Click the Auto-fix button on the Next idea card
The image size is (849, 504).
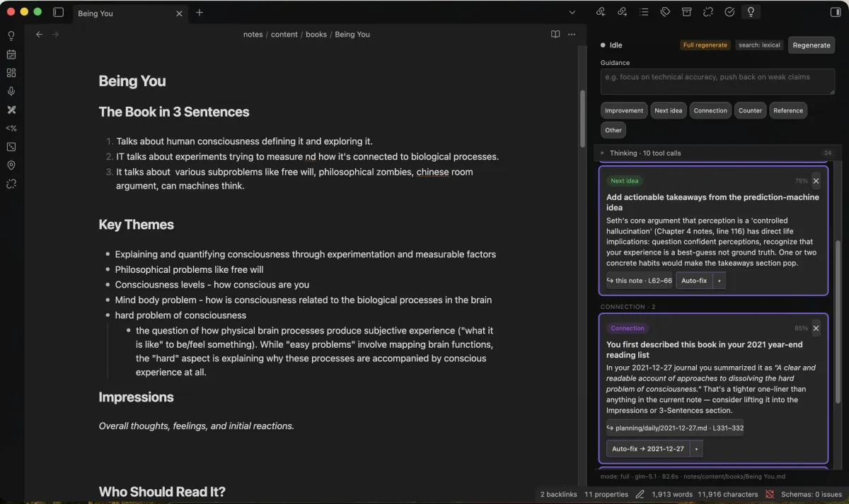pyautogui.click(x=693, y=281)
